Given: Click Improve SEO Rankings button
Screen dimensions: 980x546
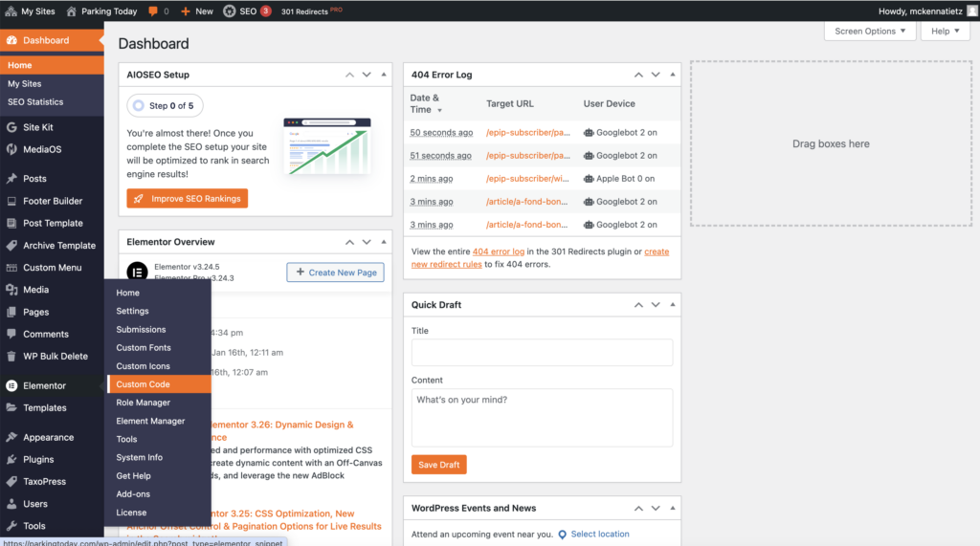Looking at the screenshot, I should (x=188, y=199).
